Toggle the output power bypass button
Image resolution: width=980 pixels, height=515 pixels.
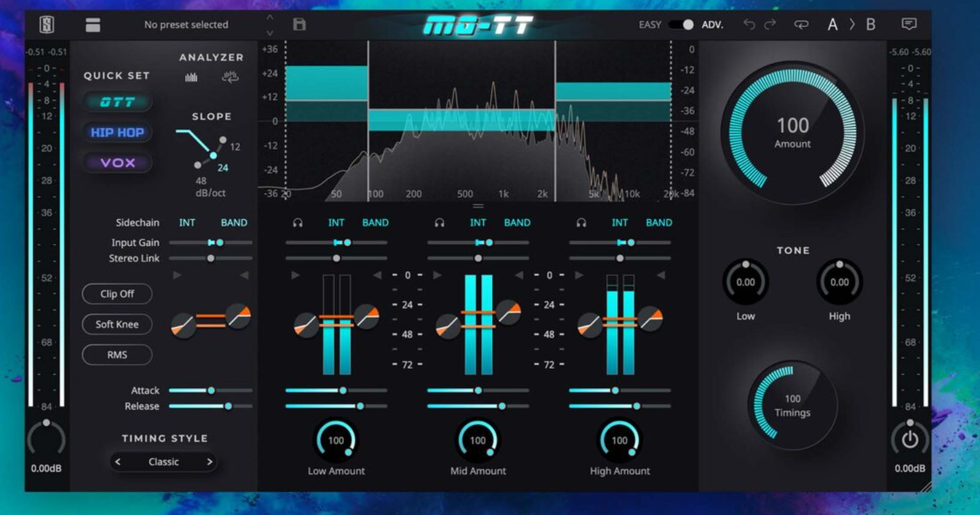click(910, 441)
